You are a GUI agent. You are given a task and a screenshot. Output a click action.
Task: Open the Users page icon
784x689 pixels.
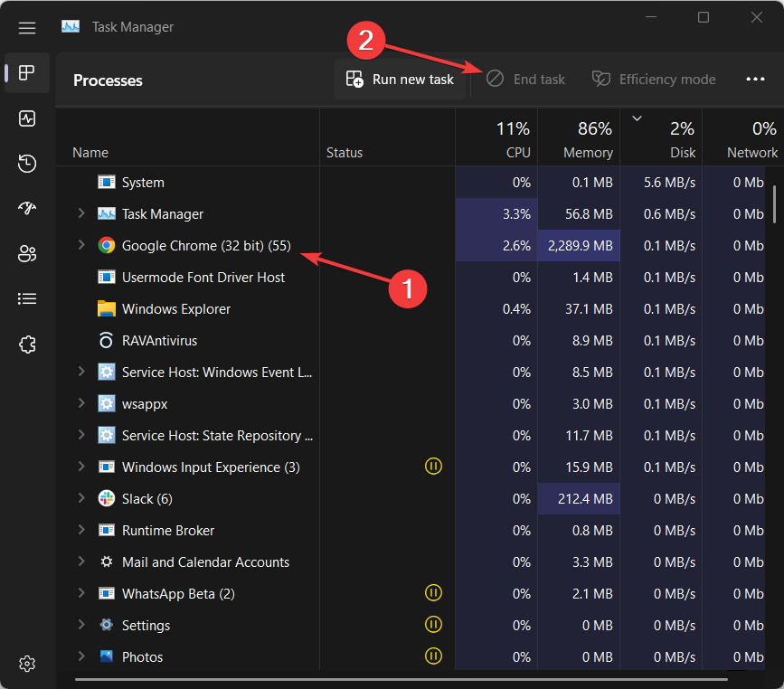(27, 253)
